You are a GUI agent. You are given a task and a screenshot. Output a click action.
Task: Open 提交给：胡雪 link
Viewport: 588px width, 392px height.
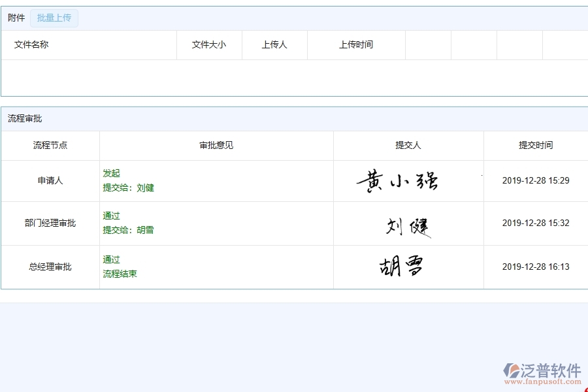[x=127, y=230]
